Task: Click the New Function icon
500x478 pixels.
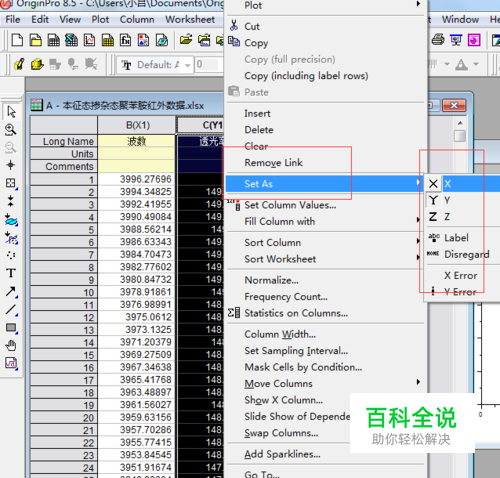Action: click(125, 40)
